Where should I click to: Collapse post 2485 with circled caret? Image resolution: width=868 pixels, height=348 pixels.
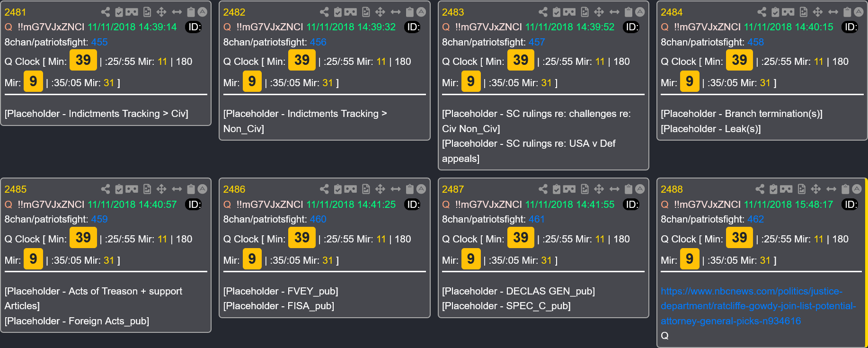click(x=203, y=189)
